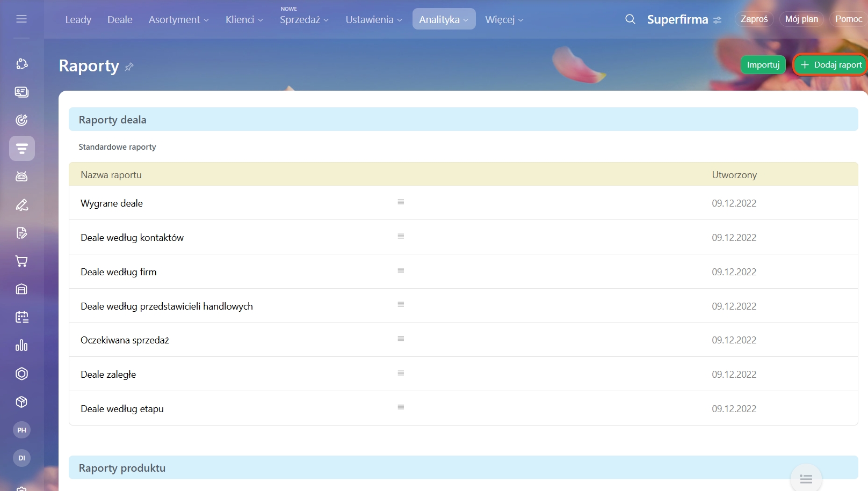This screenshot has width=868, height=491.
Task: Expand the Asortyment dropdown menu
Action: pyautogui.click(x=178, y=20)
